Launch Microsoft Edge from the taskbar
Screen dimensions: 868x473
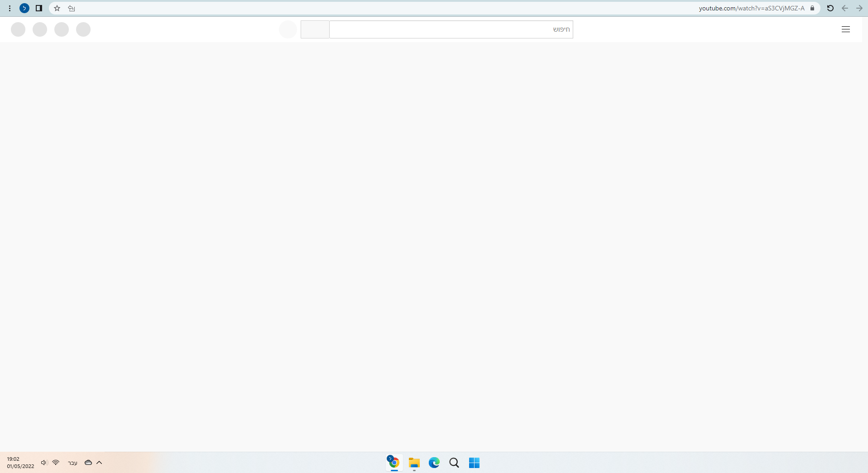coord(434,463)
